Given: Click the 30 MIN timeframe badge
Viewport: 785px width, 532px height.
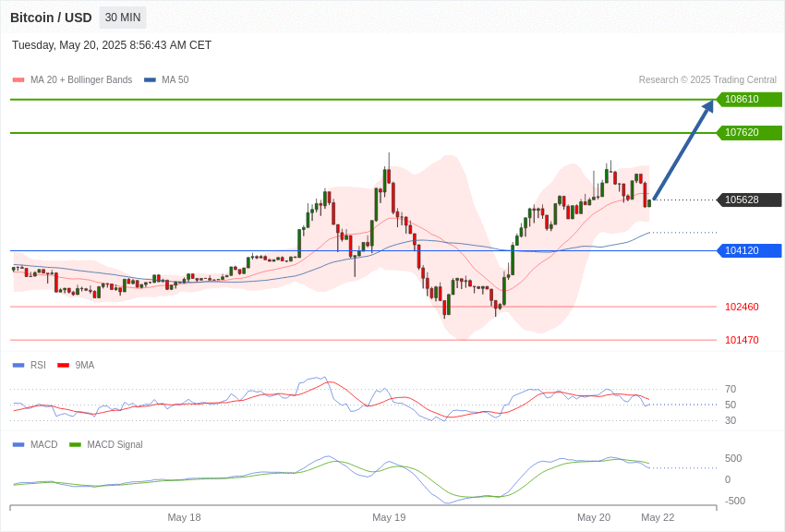Looking at the screenshot, I should point(123,18).
